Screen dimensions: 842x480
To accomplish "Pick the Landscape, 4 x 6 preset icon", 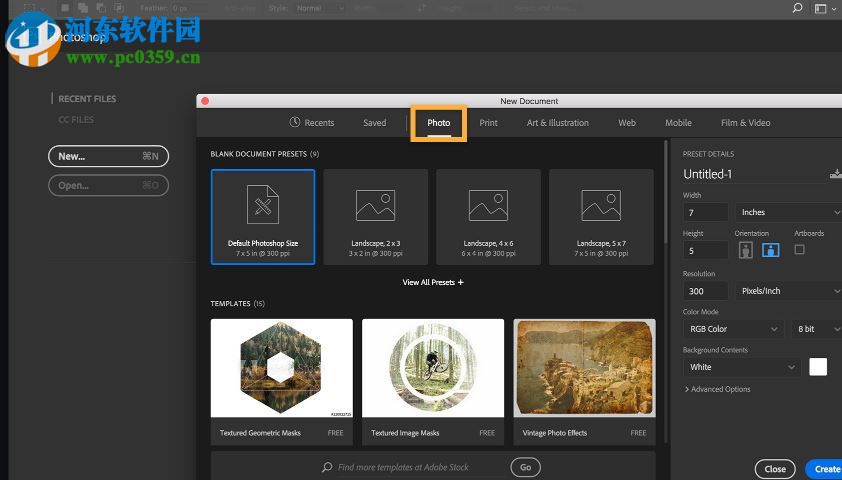I will point(488,205).
